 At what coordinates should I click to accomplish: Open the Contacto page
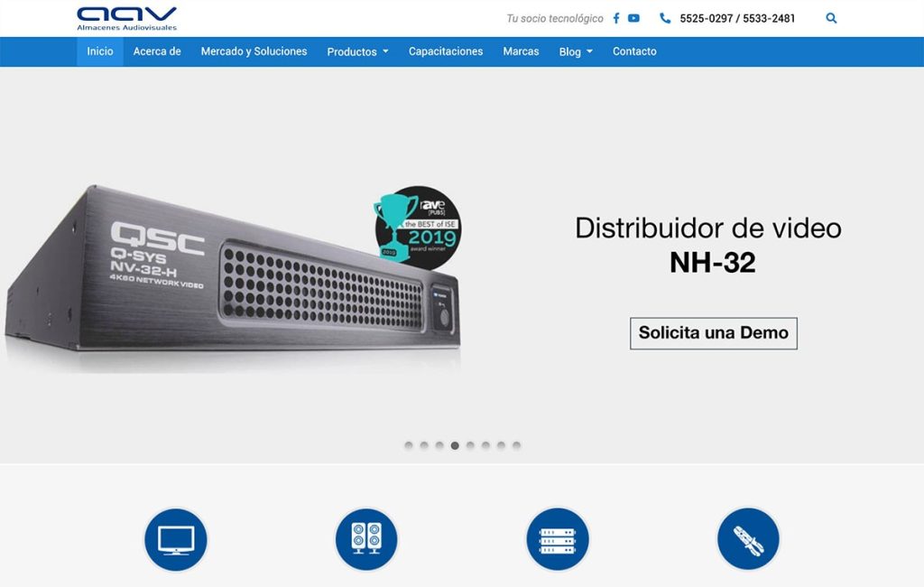634,51
